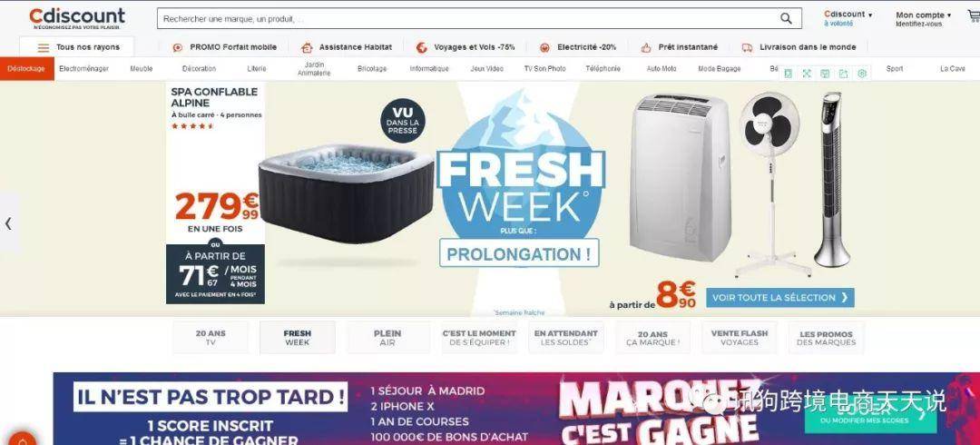Click the Cdiscount logo
Viewport: 980px width, 445px height.
(x=77, y=18)
